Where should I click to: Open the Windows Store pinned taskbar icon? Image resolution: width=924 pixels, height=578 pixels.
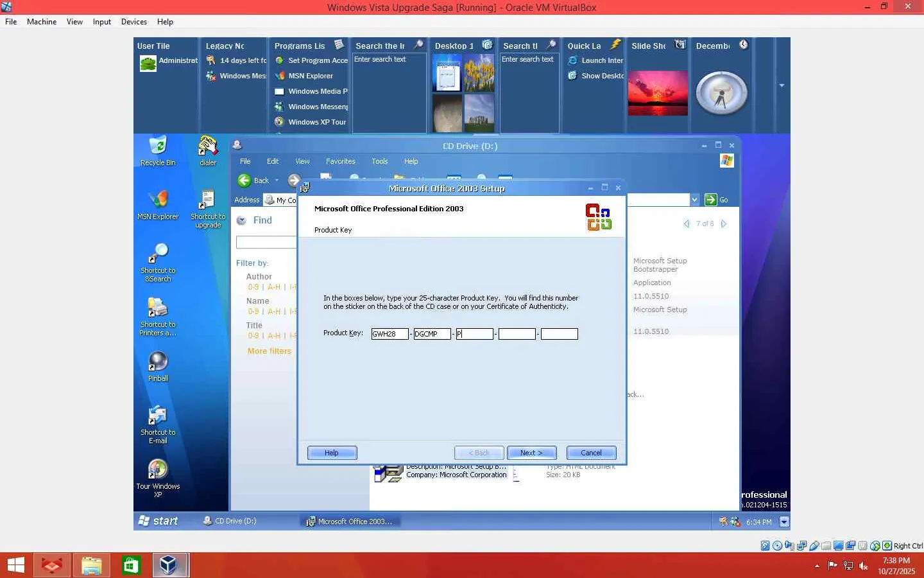pos(131,565)
